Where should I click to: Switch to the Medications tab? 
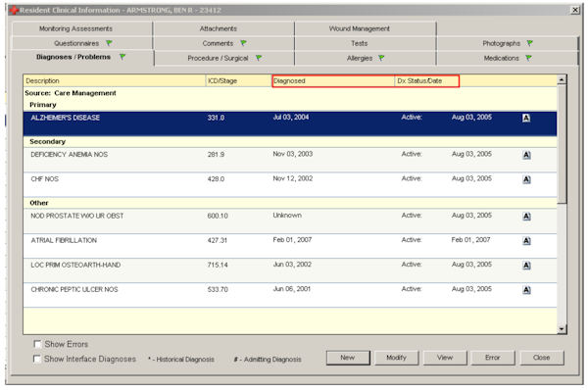508,58
